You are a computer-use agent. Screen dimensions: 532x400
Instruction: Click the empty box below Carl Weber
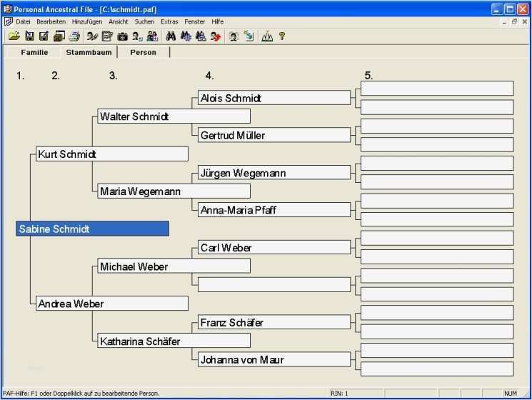[274, 285]
